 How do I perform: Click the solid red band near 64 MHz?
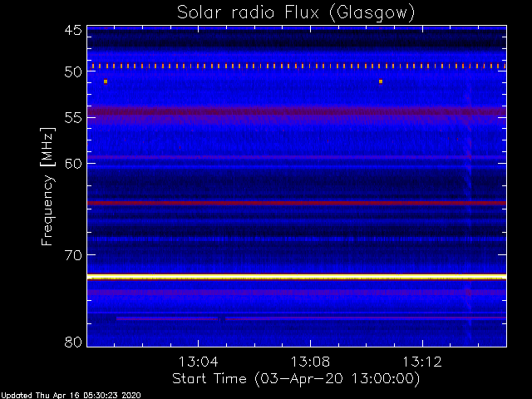coord(297,203)
